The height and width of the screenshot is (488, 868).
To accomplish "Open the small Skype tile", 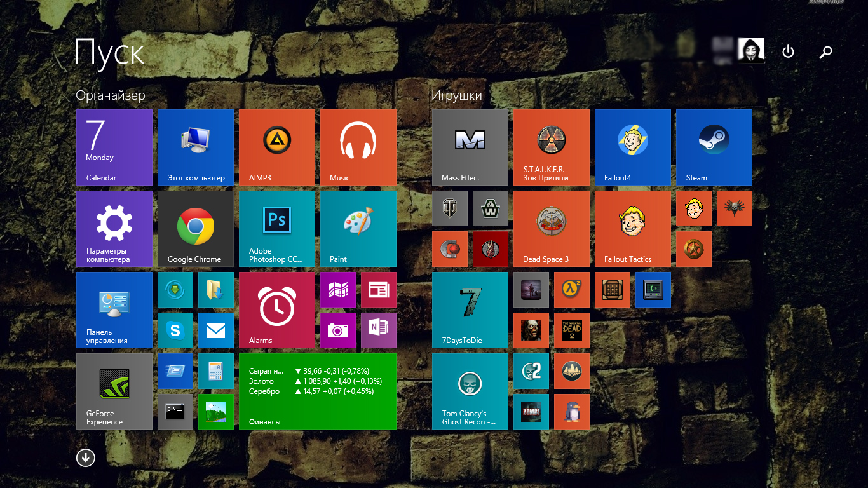I will [x=175, y=330].
